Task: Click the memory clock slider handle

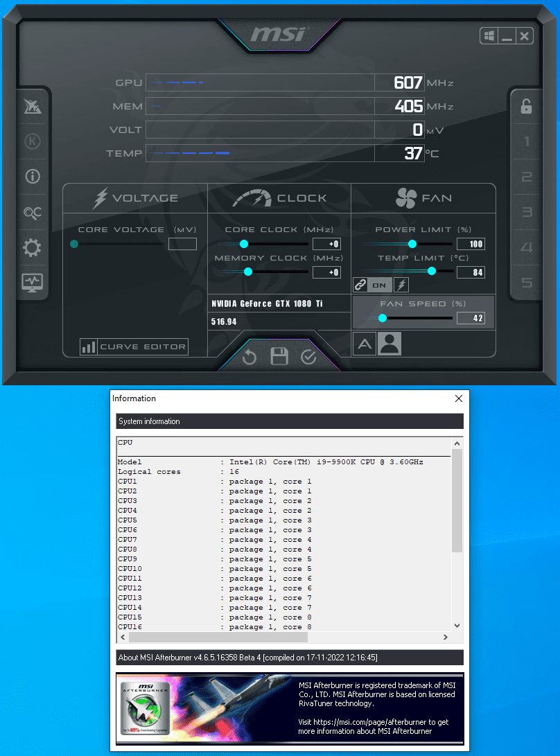Action: point(248,272)
